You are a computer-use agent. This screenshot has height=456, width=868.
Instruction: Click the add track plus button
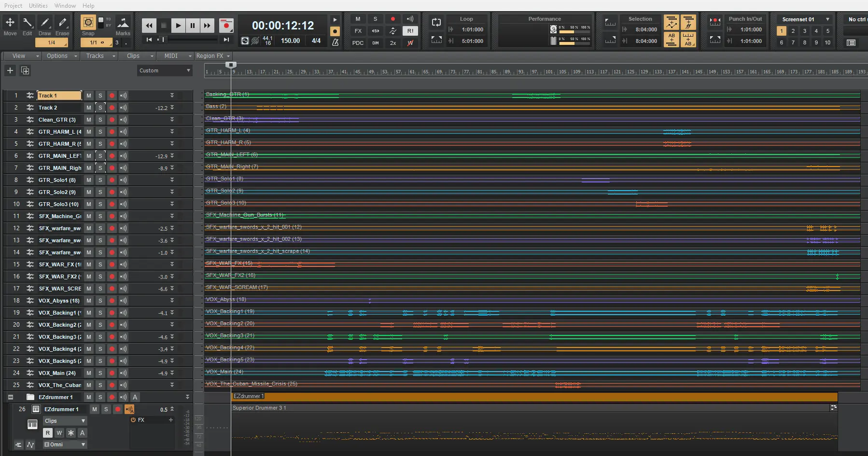10,70
